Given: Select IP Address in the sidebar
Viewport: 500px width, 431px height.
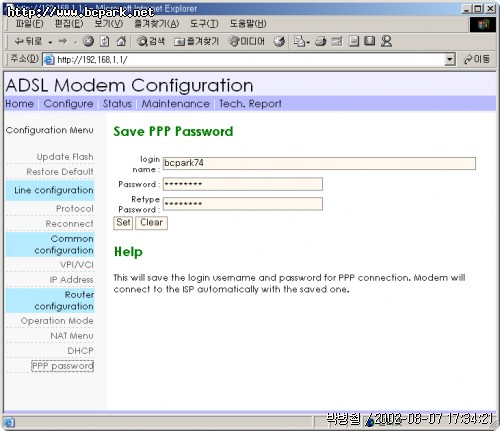Looking at the screenshot, I should [71, 280].
